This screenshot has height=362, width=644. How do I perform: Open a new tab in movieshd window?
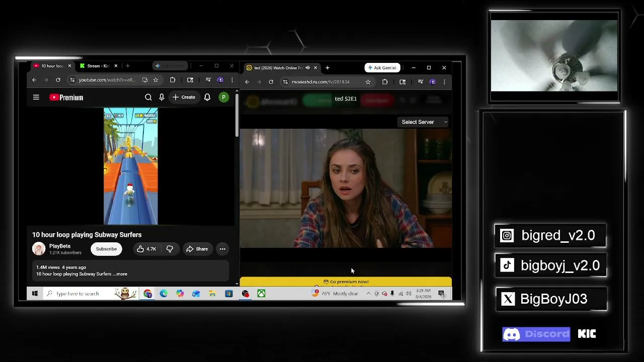point(328,68)
